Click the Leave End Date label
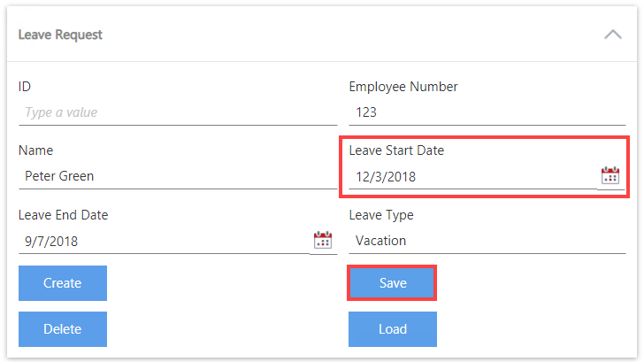Screen dimensions: 644x362 (x=63, y=214)
